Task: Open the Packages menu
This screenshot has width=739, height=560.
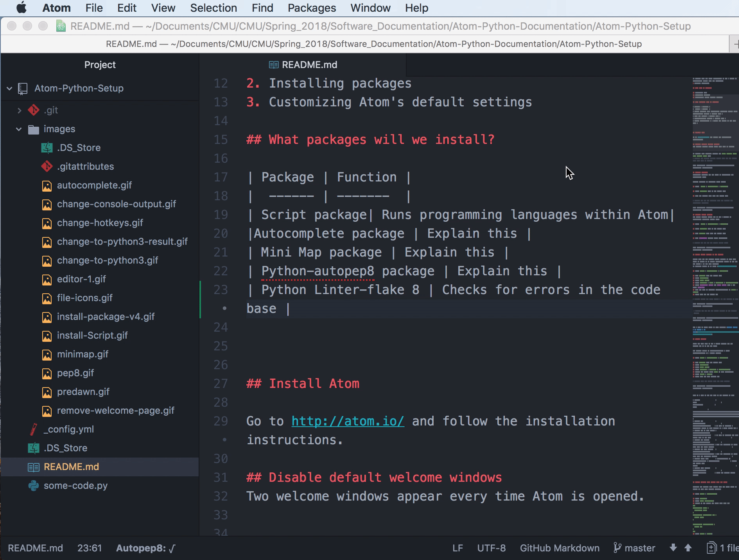Action: click(312, 8)
